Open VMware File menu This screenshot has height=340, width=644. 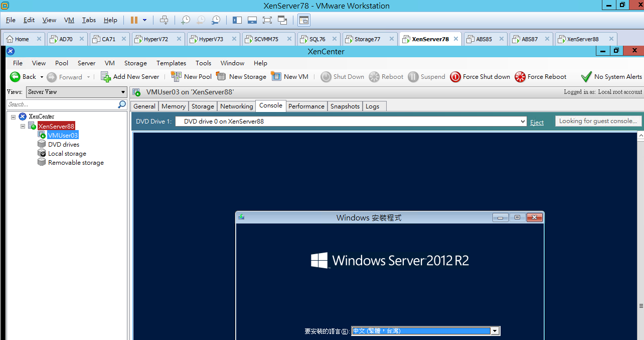(11, 20)
